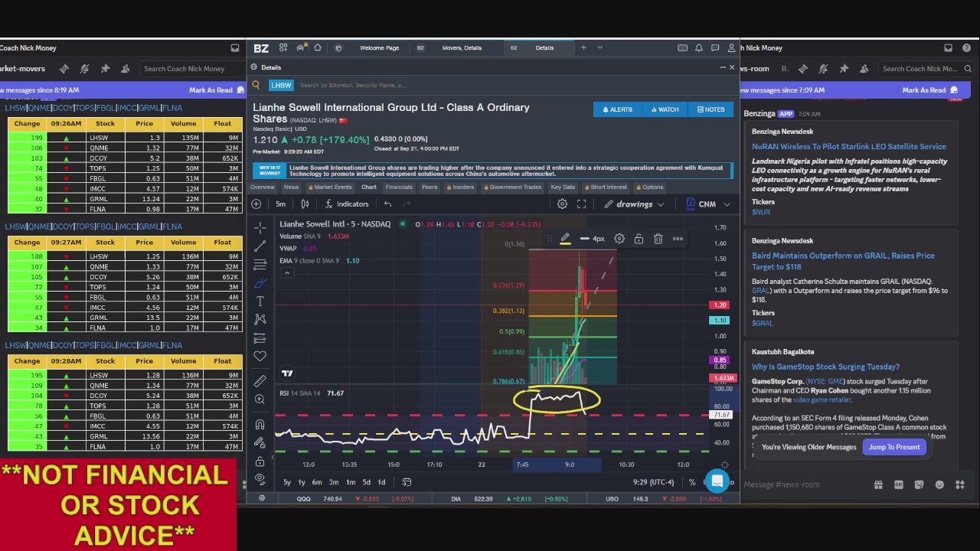The width and height of the screenshot is (980, 551).
Task: Open Benzinga notifications bell
Action: point(699,48)
